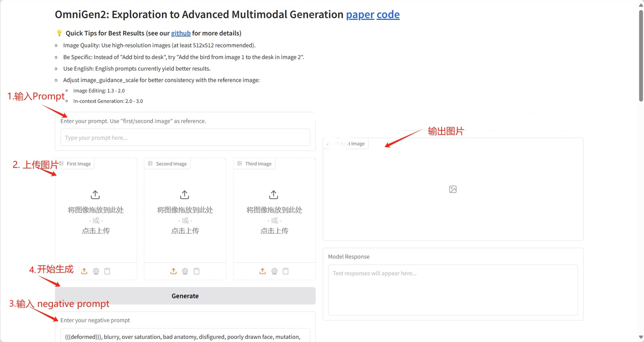Click 'Enter your negative prompt' label

95,320
